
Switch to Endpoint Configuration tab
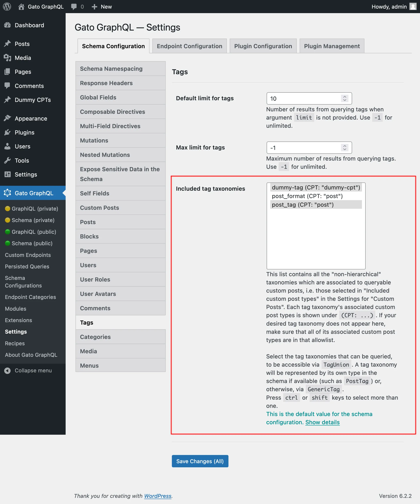[189, 46]
